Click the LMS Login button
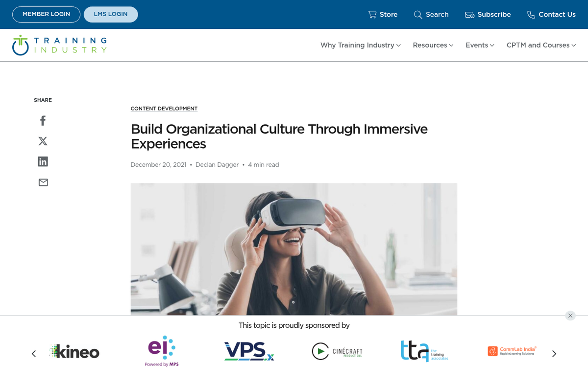Image resolution: width=588 pixels, height=368 pixels. [x=111, y=14]
